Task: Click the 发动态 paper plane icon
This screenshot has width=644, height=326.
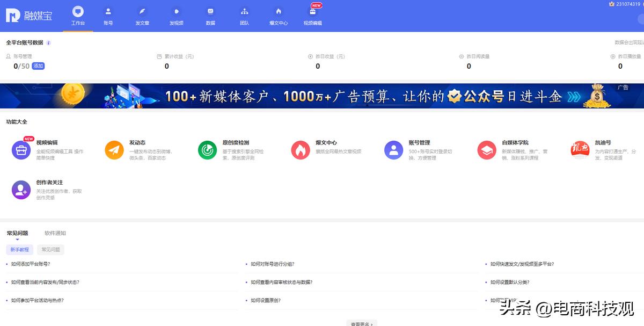Action: (x=114, y=150)
